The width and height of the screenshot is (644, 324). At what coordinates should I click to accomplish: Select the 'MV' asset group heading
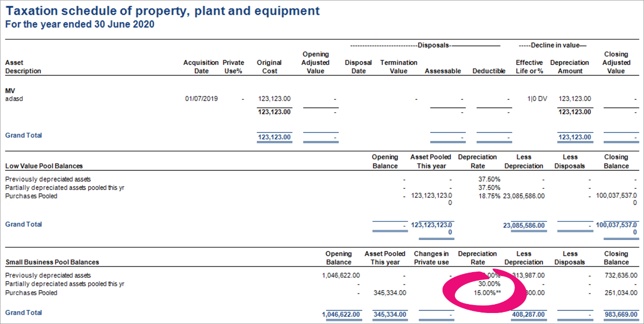pos(10,90)
